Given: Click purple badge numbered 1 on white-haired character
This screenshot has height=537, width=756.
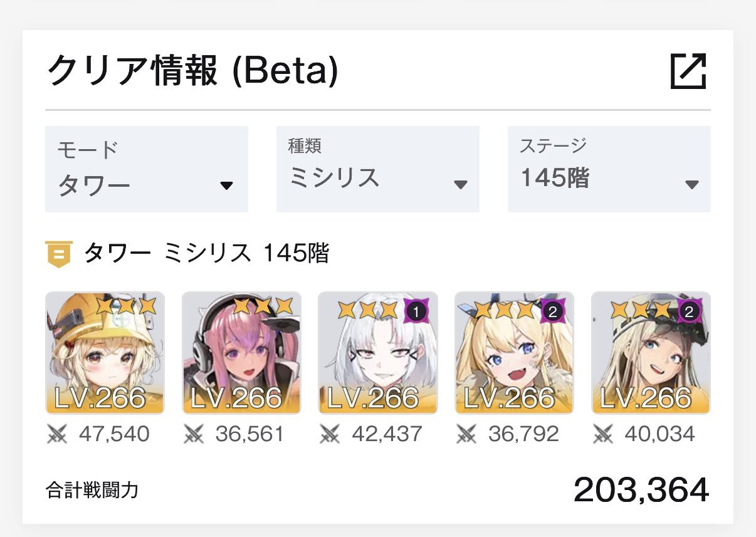Looking at the screenshot, I should 416,311.
